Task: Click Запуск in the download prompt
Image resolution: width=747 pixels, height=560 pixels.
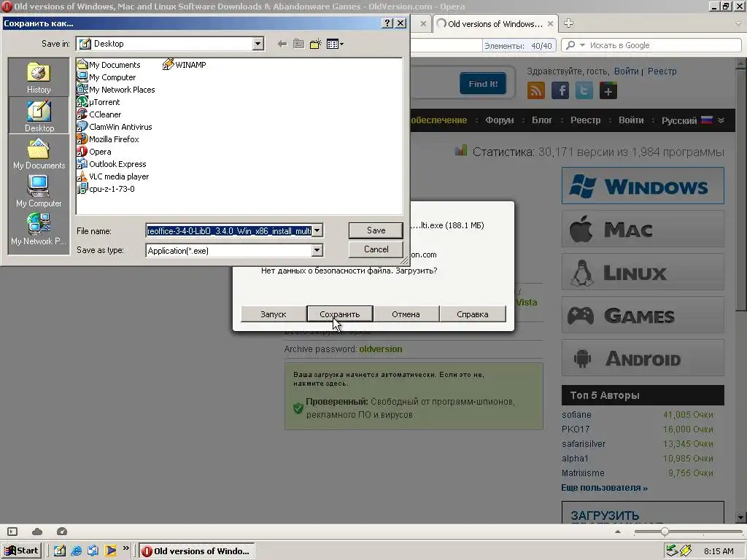Action: 274,314
